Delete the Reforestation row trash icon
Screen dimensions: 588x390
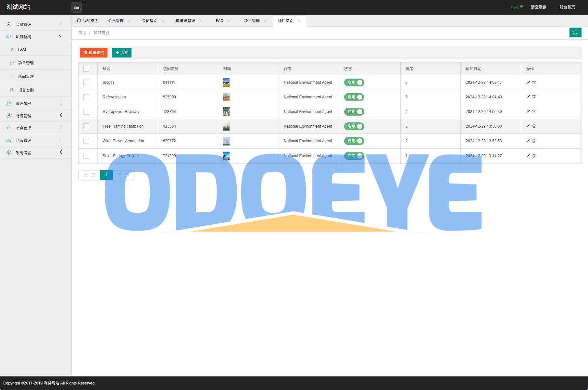(x=534, y=97)
